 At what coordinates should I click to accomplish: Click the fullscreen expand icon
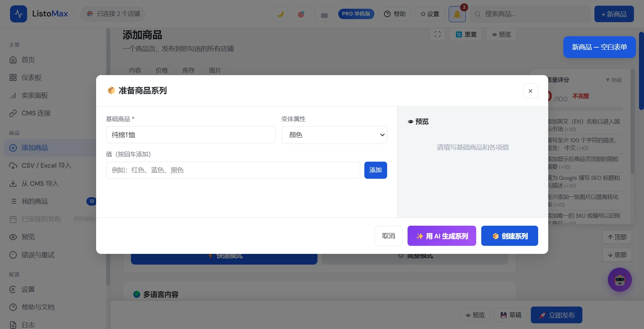[x=437, y=34]
